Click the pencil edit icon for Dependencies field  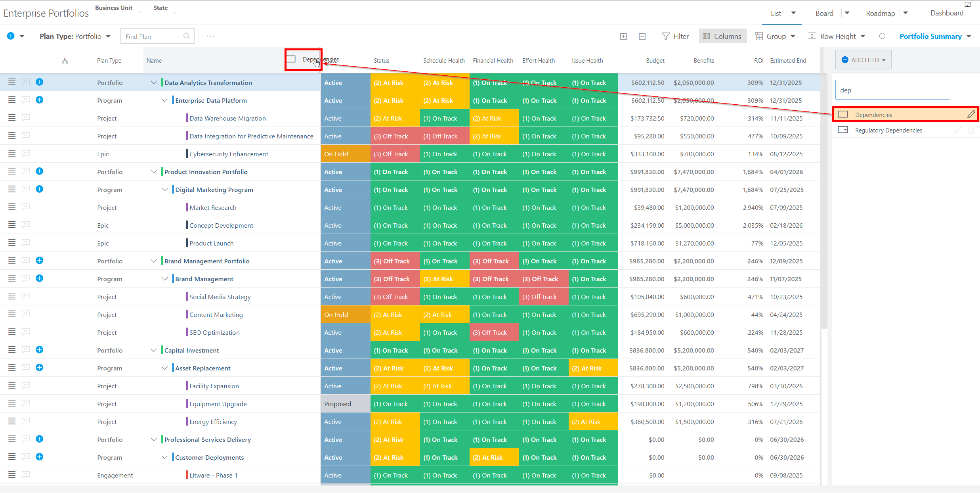970,115
